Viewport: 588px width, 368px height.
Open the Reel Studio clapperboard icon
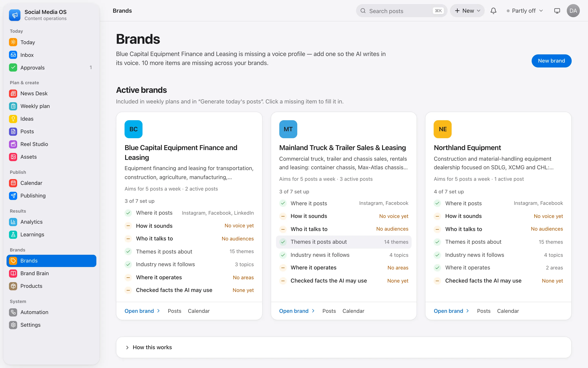coord(13,144)
